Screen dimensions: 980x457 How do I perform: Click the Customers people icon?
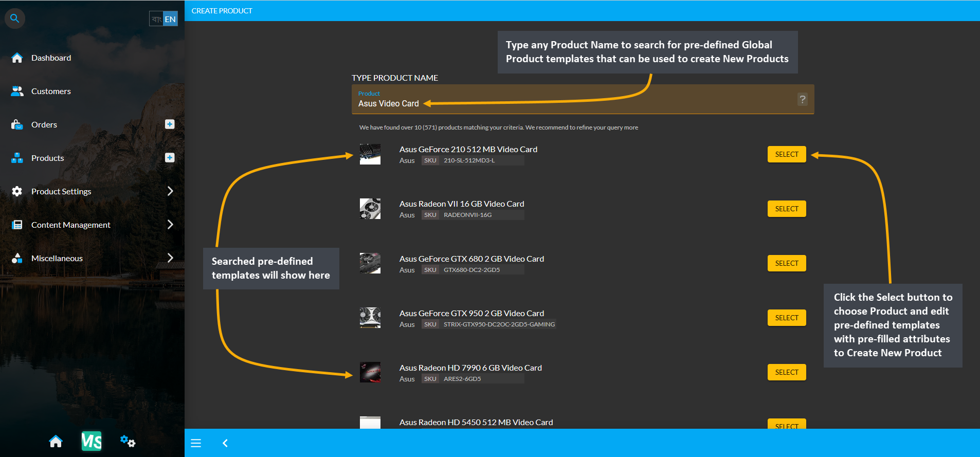17,91
